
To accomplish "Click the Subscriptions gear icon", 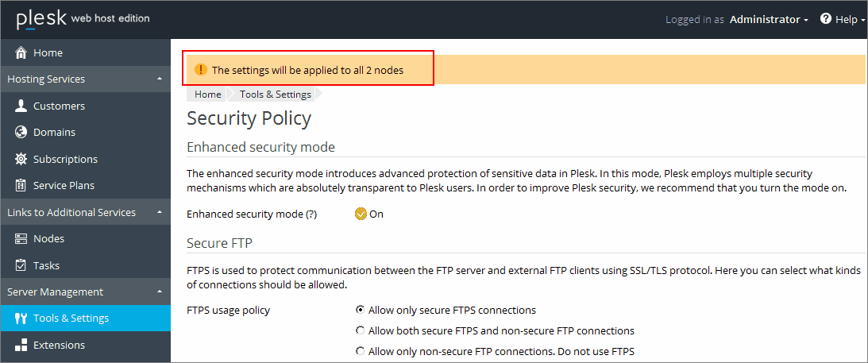I will click(21, 159).
